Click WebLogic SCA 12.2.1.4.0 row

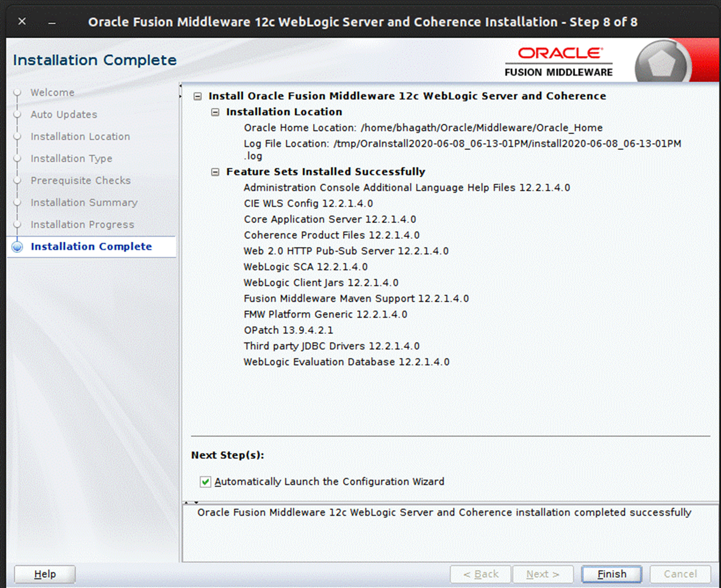[x=306, y=266]
